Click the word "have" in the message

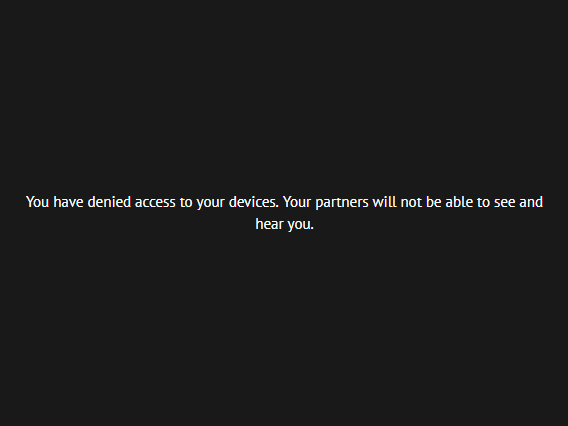68,202
